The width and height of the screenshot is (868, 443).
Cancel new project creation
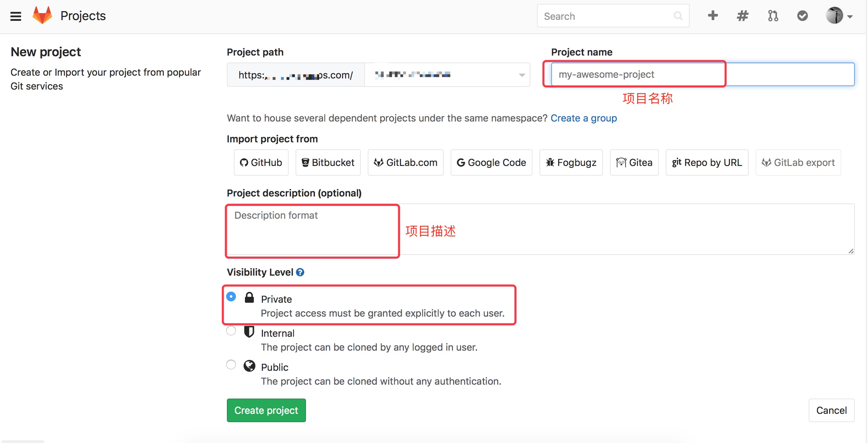(x=831, y=410)
